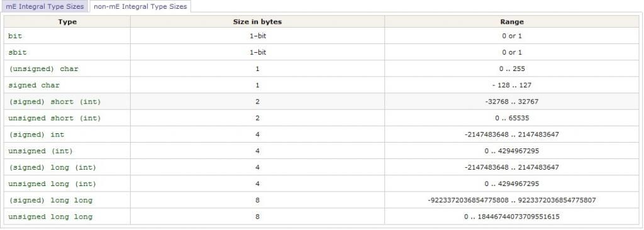Select the sbit type cell
The height and width of the screenshot is (230, 644).
pyautogui.click(x=67, y=52)
